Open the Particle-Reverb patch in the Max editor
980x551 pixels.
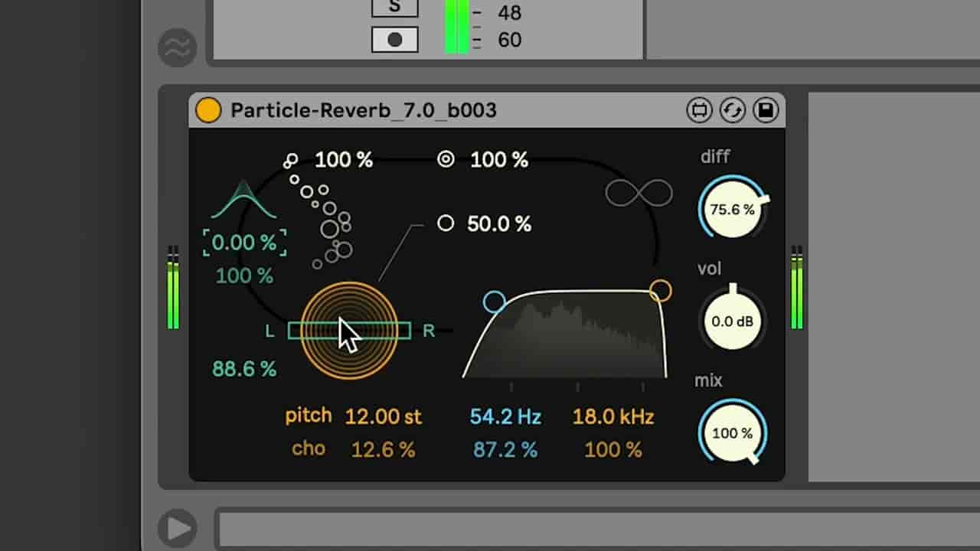[x=698, y=110]
